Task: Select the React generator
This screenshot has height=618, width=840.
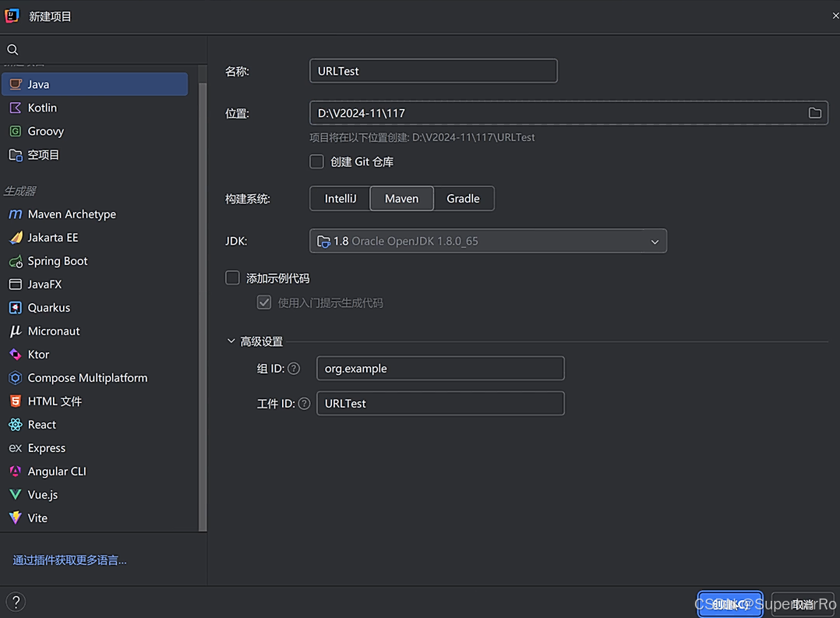Action: pyautogui.click(x=95, y=425)
